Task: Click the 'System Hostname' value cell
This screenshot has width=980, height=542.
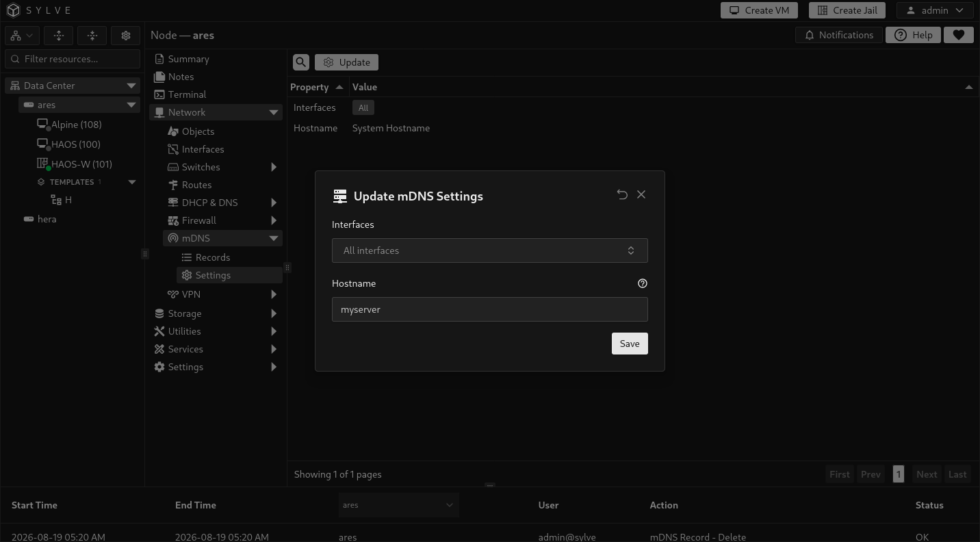Action: (391, 128)
